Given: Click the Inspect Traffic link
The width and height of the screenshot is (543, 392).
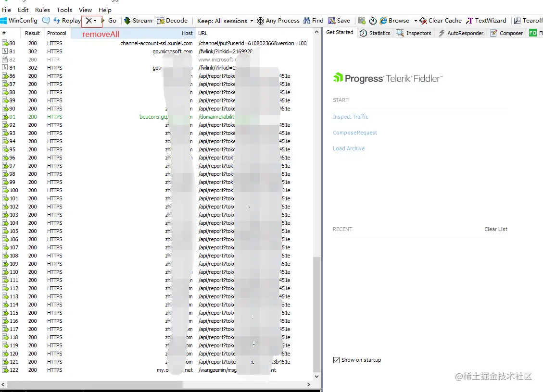Looking at the screenshot, I should click(x=351, y=117).
